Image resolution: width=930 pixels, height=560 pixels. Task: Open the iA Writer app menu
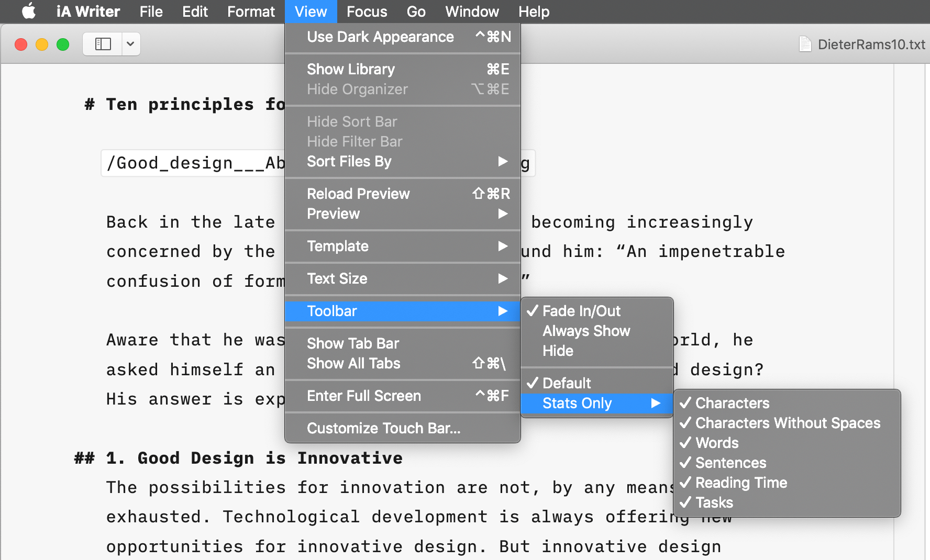click(88, 12)
